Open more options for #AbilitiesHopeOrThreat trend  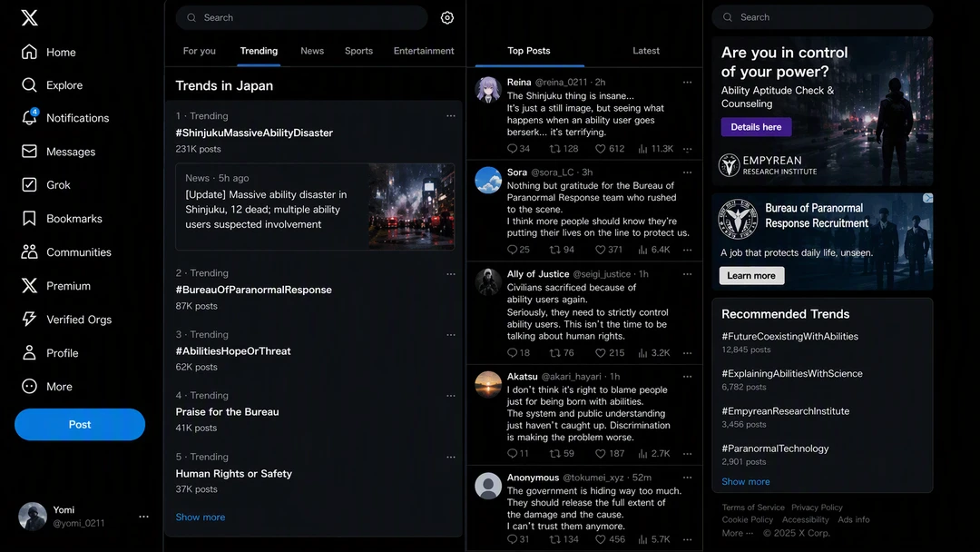tap(451, 335)
